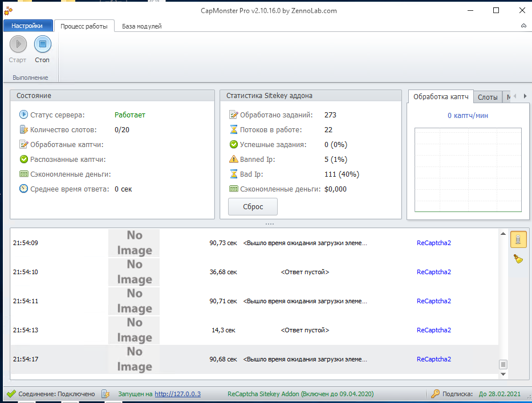Click the Статус сервера icon

click(23, 115)
